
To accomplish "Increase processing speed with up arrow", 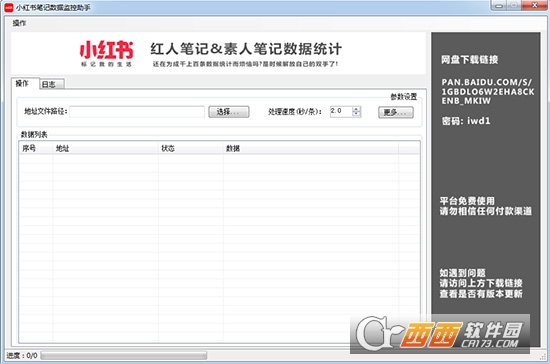I will point(356,109).
